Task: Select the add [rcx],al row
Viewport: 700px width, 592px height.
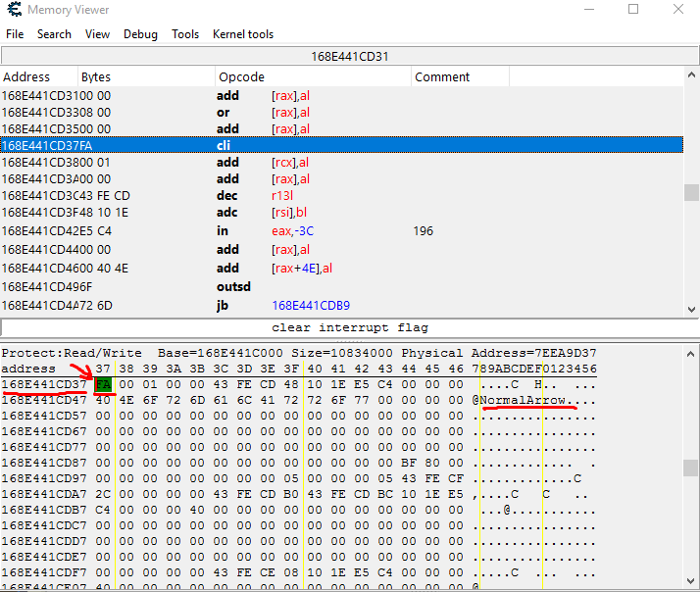Action: click(342, 163)
